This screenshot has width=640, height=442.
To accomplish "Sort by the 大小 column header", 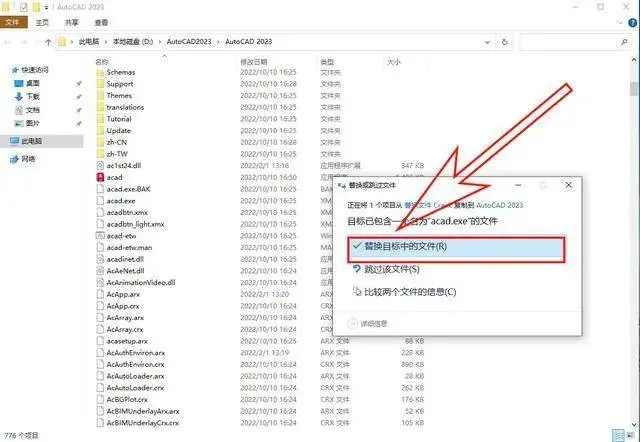I will tap(393, 62).
